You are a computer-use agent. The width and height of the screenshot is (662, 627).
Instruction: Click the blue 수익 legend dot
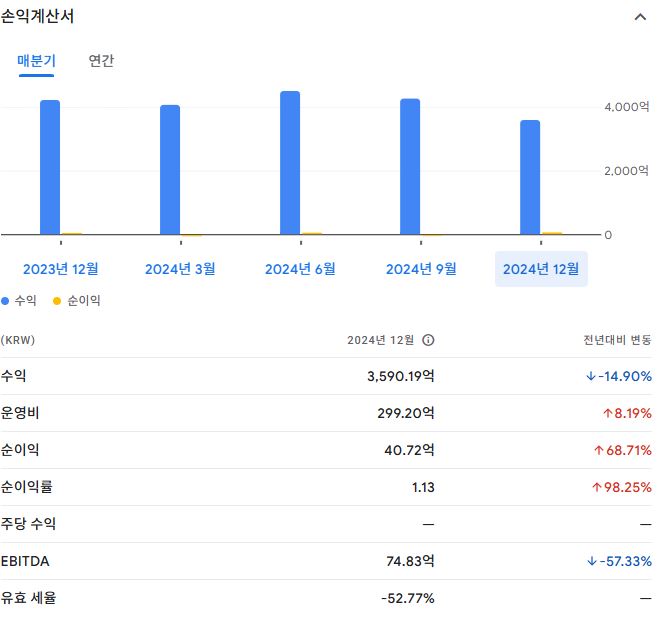[x=5, y=301]
